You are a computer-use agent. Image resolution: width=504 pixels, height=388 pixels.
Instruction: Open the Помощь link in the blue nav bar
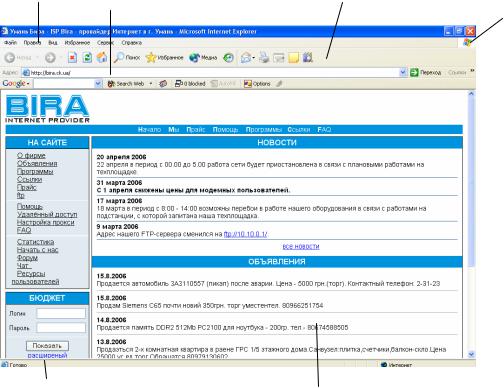pos(225,129)
